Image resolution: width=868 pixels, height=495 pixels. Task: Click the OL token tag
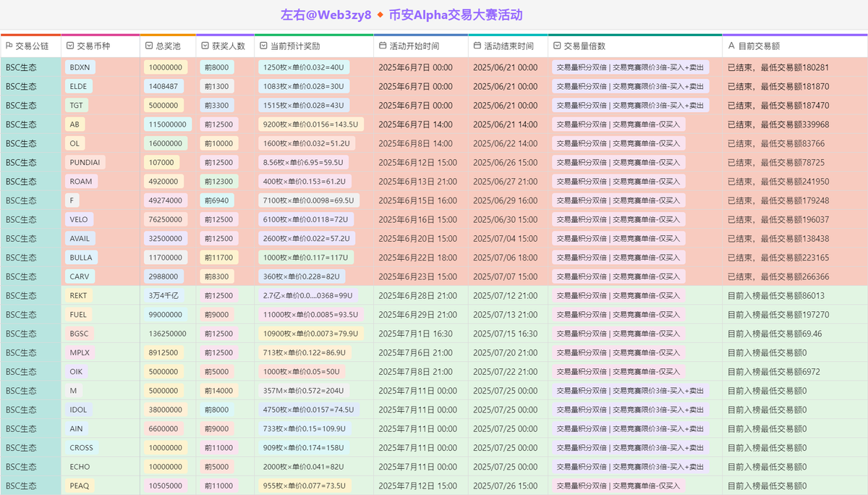pyautogui.click(x=75, y=143)
